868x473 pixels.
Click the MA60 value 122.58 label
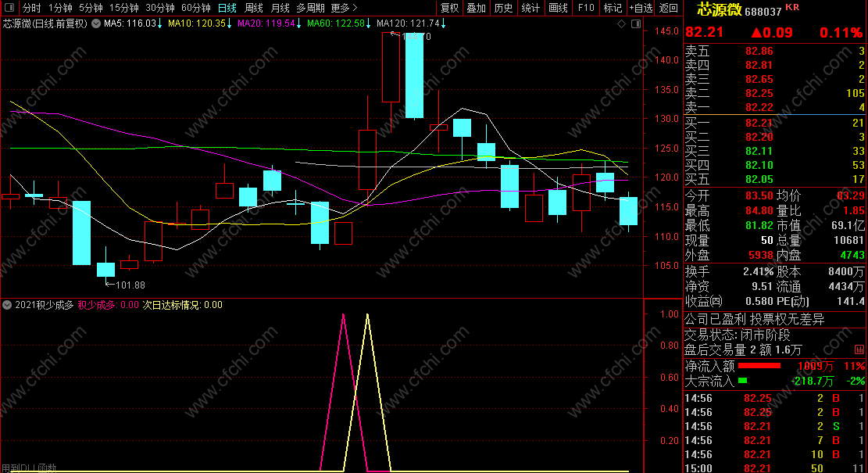tap(339, 23)
